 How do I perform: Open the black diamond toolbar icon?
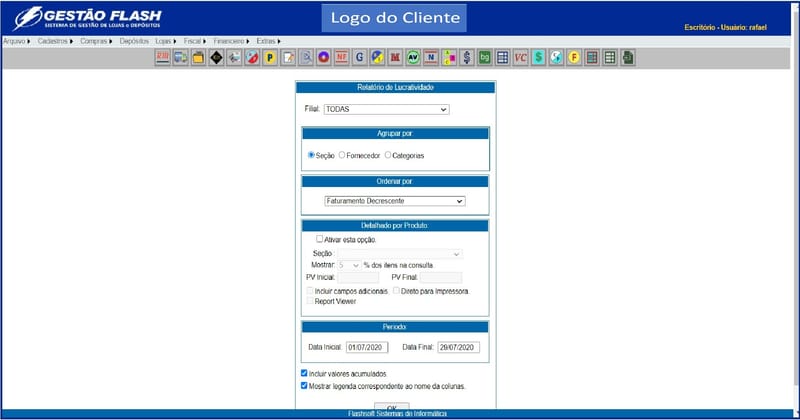click(217, 58)
